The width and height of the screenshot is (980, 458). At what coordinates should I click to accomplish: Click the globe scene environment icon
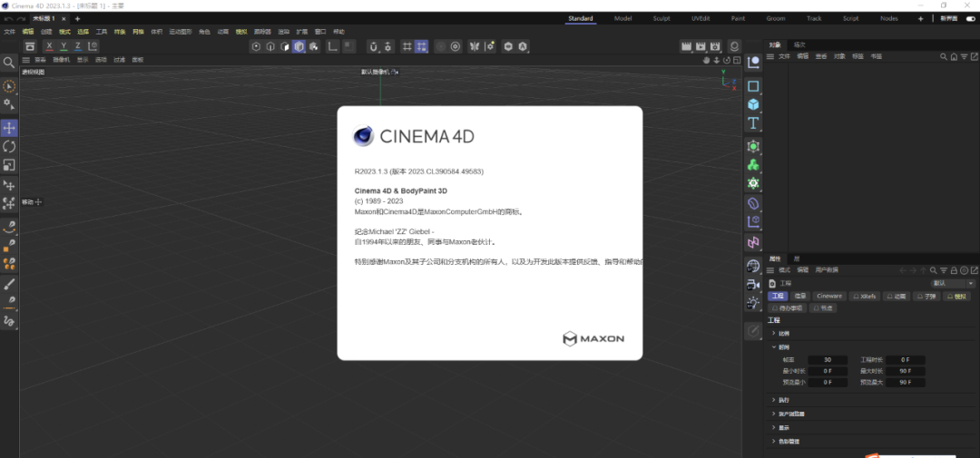point(753,266)
